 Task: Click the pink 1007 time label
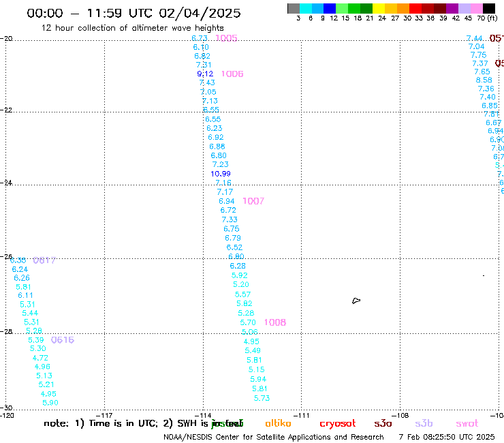point(253,201)
